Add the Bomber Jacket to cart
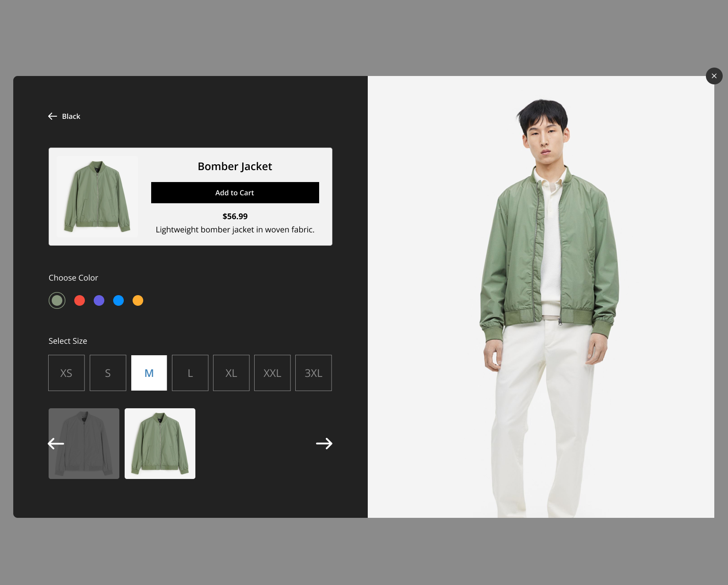The width and height of the screenshot is (728, 585). [235, 193]
